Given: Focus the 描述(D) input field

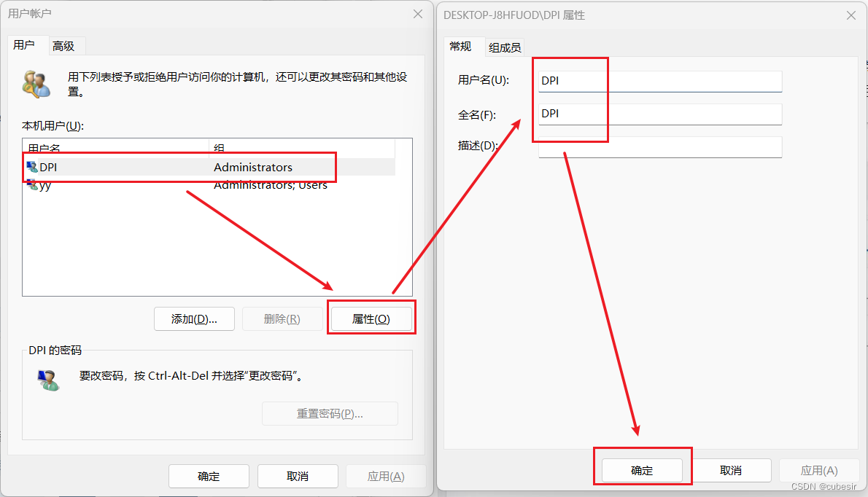Looking at the screenshot, I should coord(660,147).
